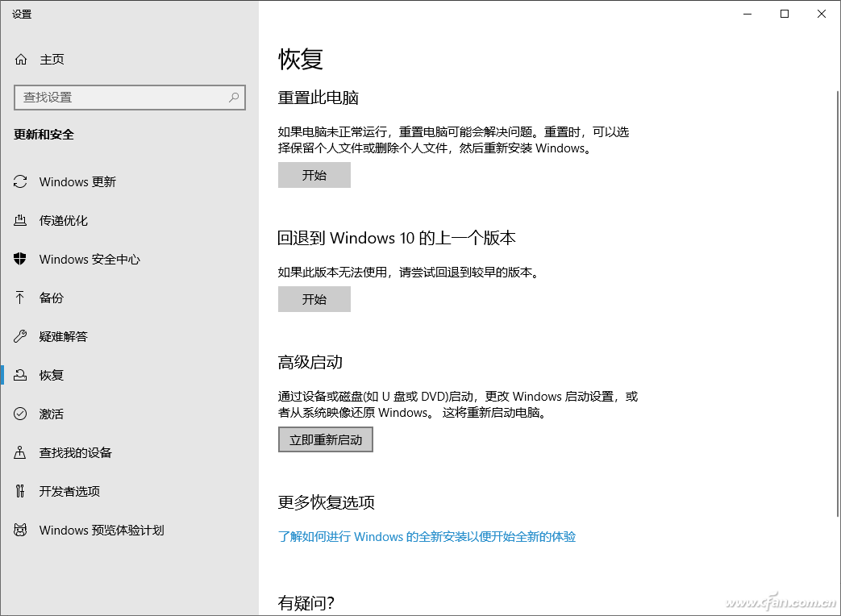Click the Windows 更新 refresh arrows icon
Viewport: 841px width, 616px height.
click(x=20, y=181)
